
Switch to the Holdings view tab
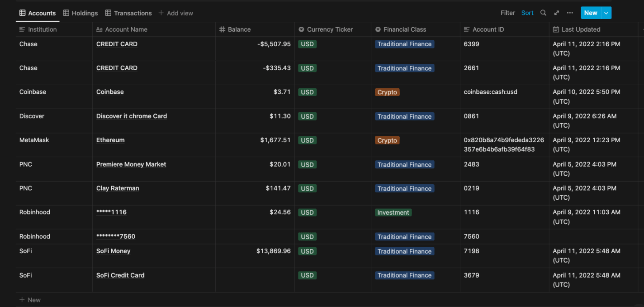click(x=80, y=13)
